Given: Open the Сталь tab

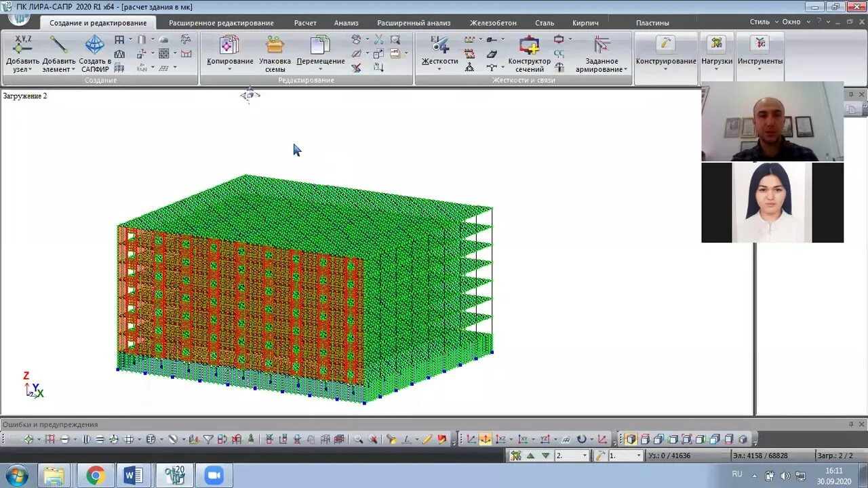Looking at the screenshot, I should click(545, 23).
